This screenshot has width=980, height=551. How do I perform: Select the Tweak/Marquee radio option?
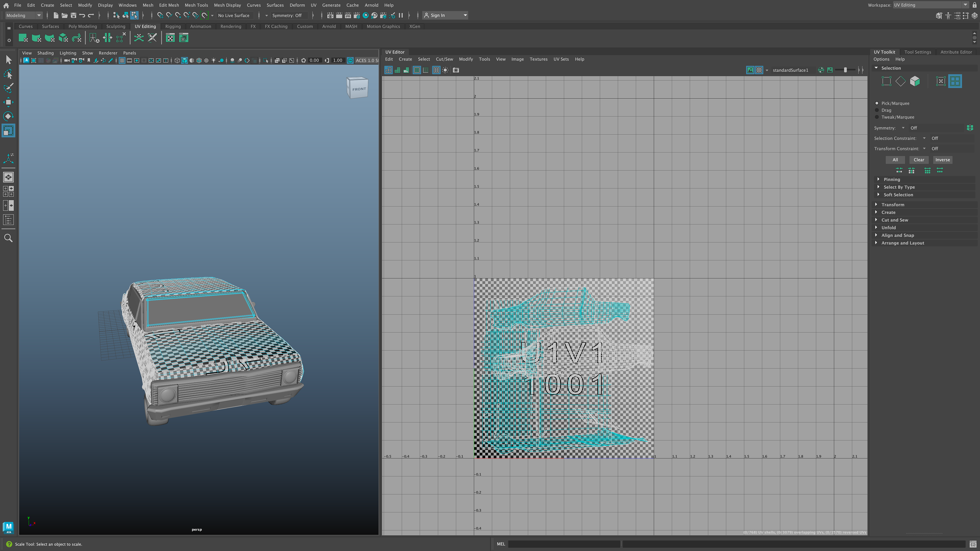[877, 117]
